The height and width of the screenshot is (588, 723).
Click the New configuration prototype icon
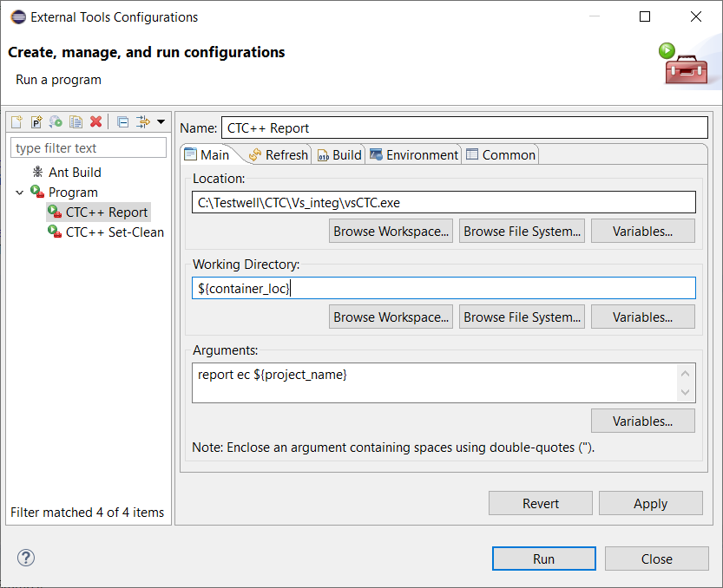36,122
